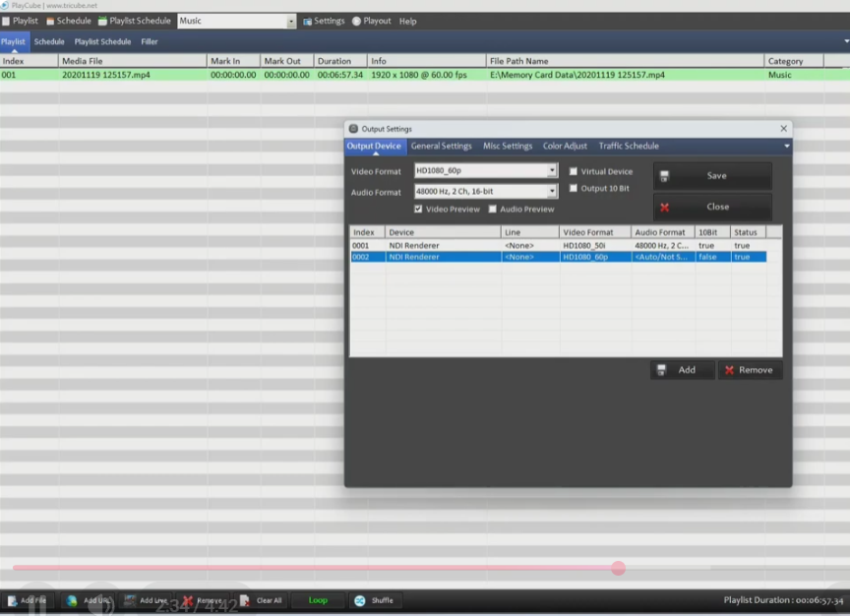The width and height of the screenshot is (850, 616).
Task: Click the Add File icon button
Action: pyautogui.click(x=13, y=600)
